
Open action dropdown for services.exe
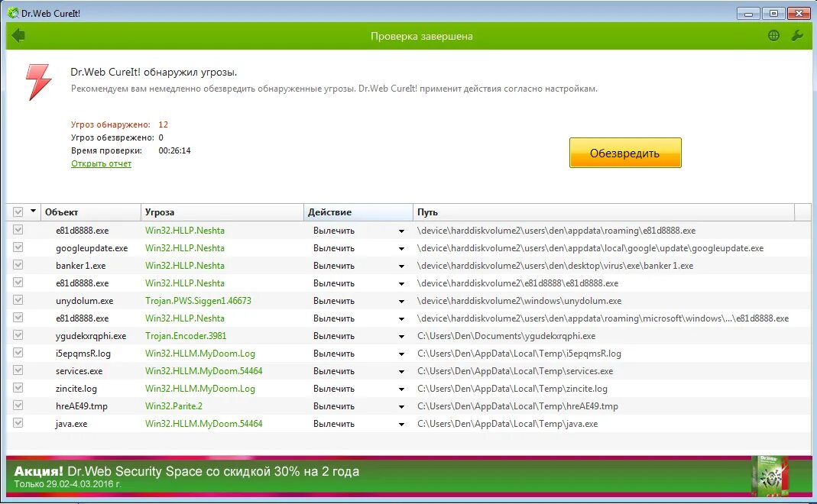click(401, 372)
